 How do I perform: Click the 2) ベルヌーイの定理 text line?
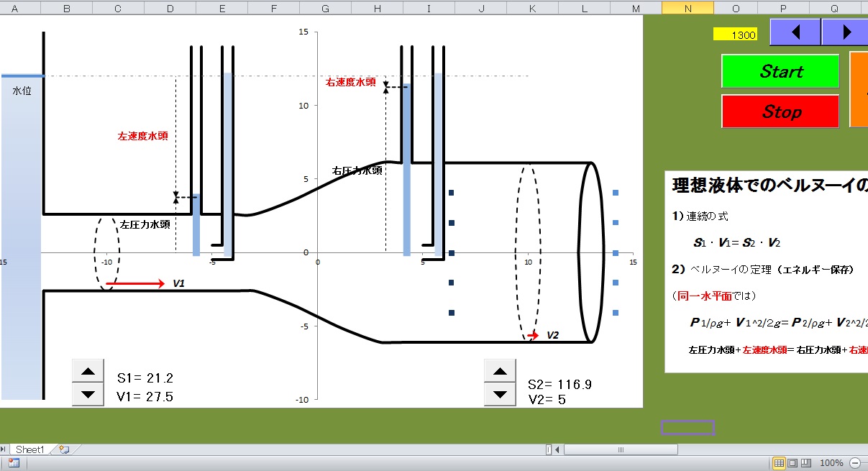tap(763, 270)
